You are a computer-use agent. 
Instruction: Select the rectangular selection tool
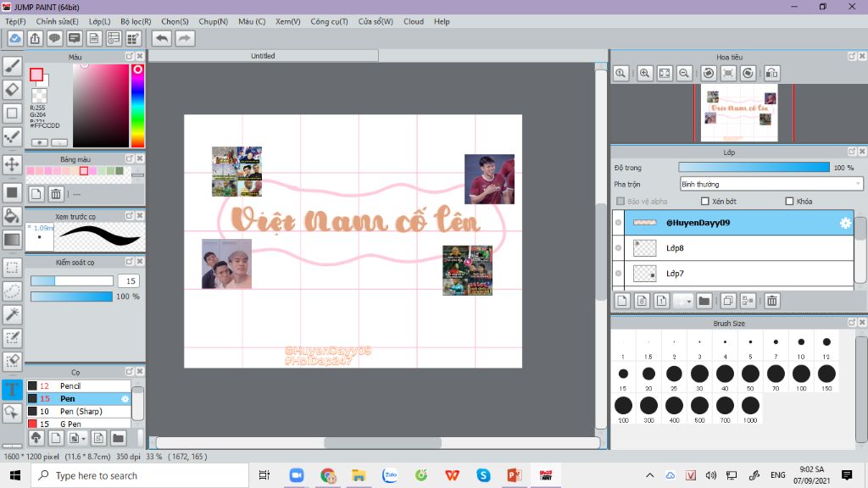(12, 268)
